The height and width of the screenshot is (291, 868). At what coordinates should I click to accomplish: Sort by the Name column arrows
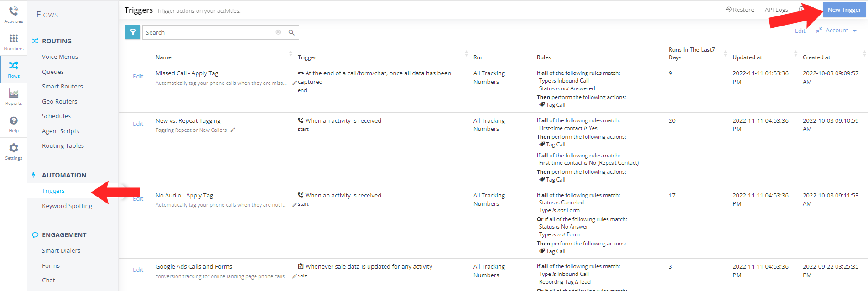coord(291,54)
